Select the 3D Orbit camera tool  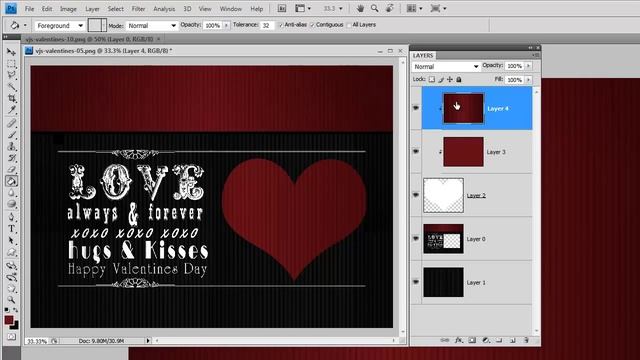click(x=11, y=277)
